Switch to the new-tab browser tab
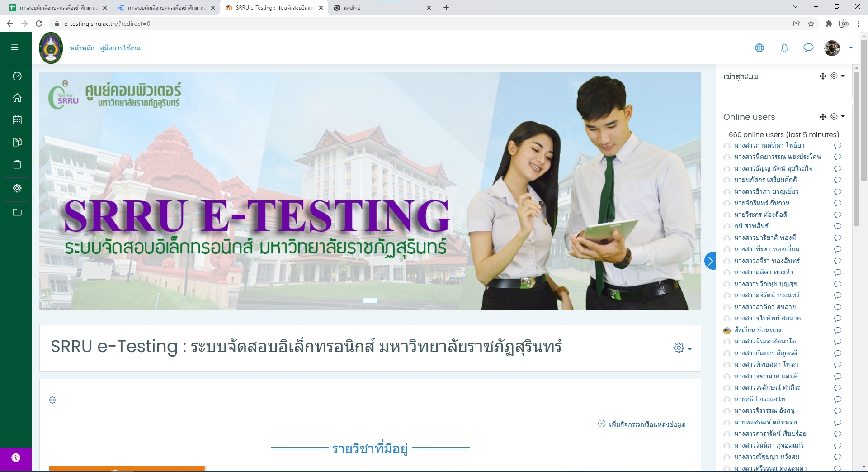The height and width of the screenshot is (472, 868). 382,8
